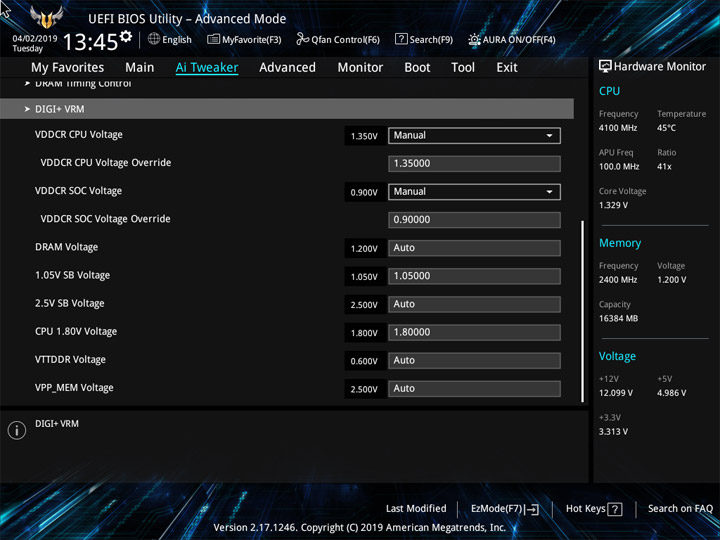This screenshot has width=720, height=540.
Task: Click the gear icon beside the clock
Action: click(x=126, y=36)
